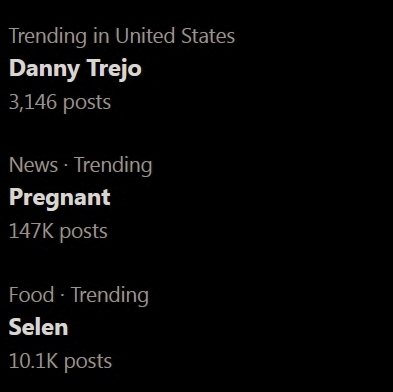Select the 10.1K posts count
This screenshot has height=392, width=393.
(60, 361)
